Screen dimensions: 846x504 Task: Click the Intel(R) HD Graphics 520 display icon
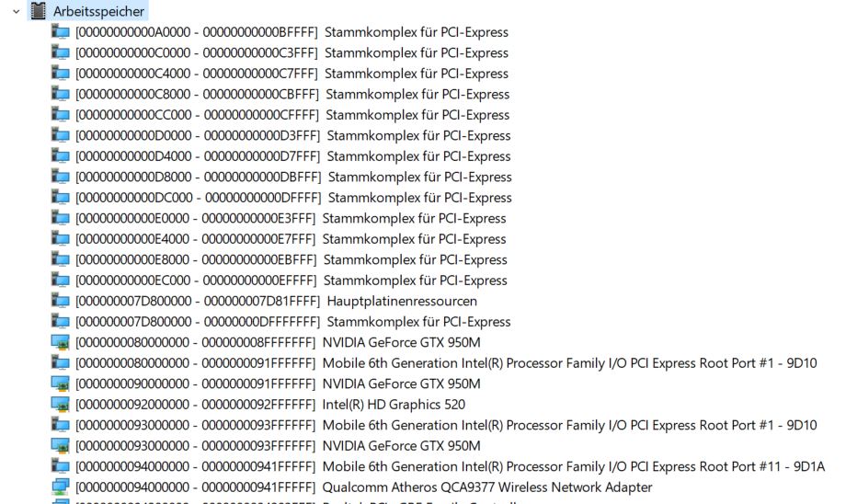click(x=61, y=405)
